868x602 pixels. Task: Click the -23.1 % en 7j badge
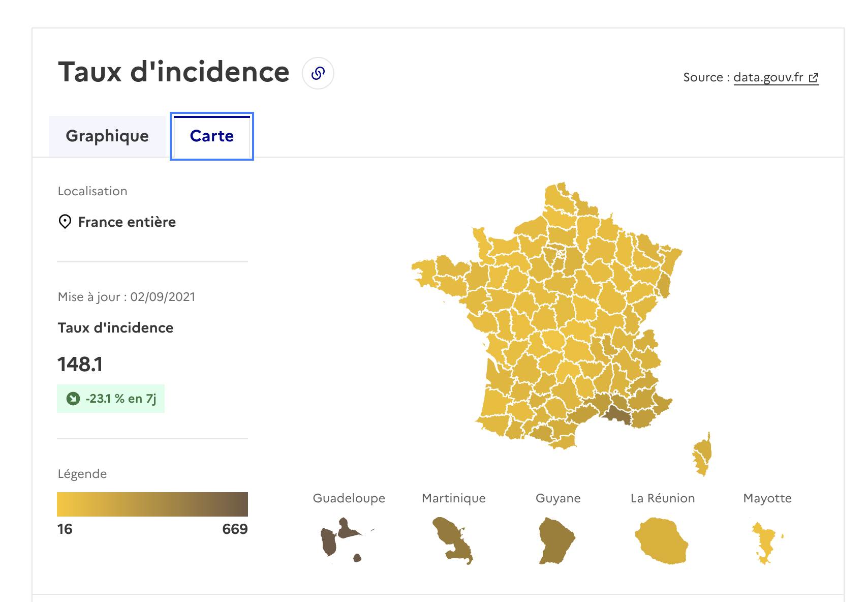(x=111, y=399)
